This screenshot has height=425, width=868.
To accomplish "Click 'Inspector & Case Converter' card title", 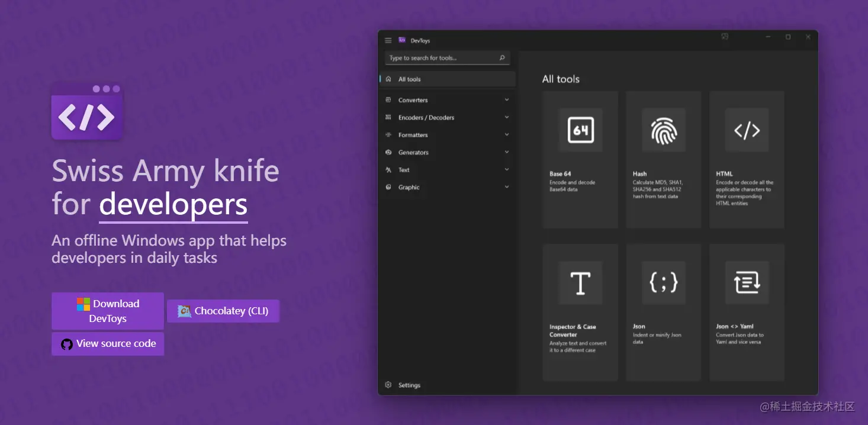I will [573, 330].
